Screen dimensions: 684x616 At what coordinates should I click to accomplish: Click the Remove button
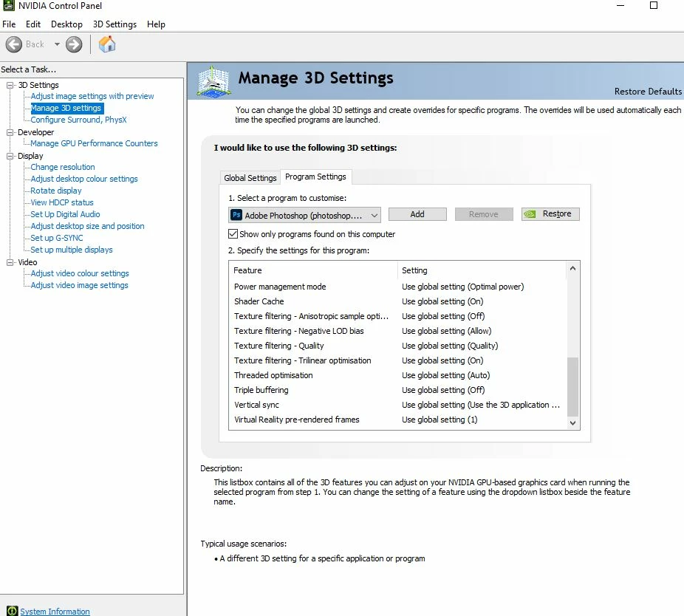tap(484, 214)
